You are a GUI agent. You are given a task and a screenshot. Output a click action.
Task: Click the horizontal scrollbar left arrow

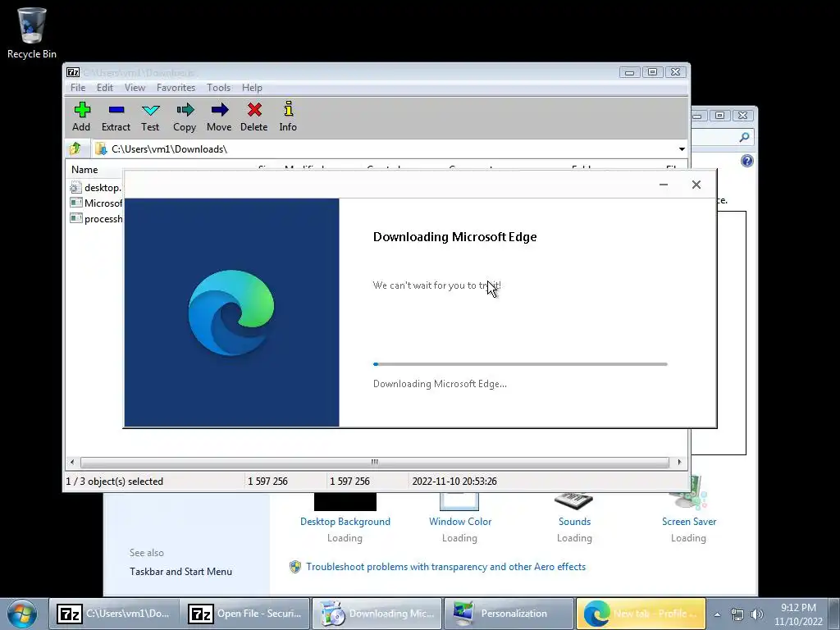[72, 462]
